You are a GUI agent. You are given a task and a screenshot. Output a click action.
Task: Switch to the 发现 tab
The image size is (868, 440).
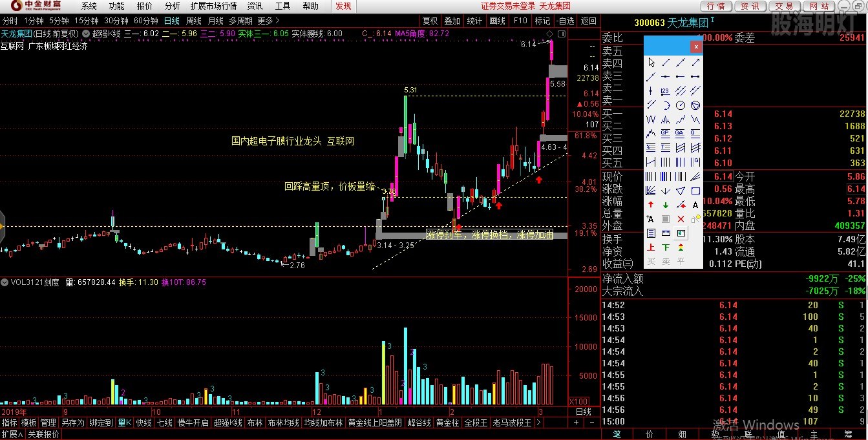click(343, 6)
